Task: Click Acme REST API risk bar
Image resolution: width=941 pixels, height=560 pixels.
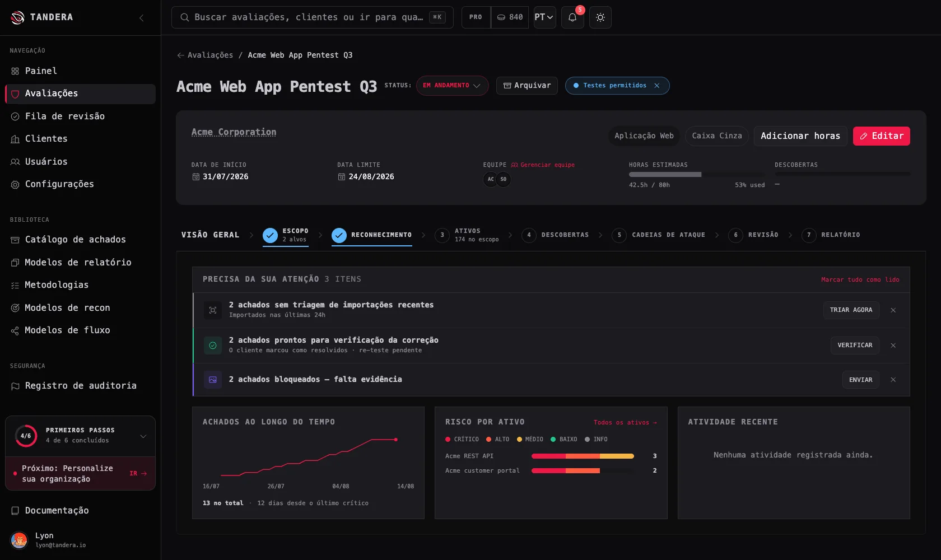Action: [x=583, y=456]
